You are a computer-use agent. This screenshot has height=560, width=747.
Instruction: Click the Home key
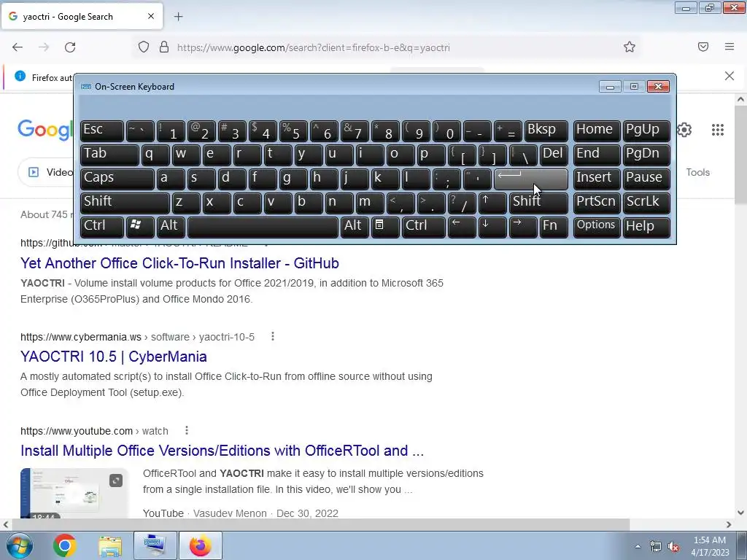597,131
